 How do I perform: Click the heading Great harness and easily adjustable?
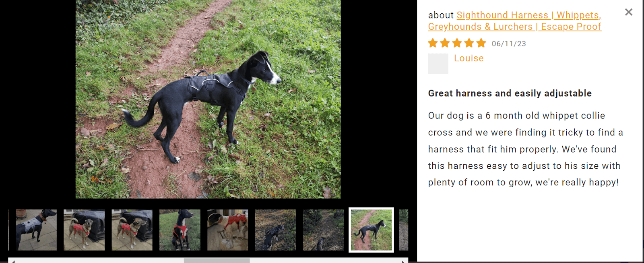point(510,93)
